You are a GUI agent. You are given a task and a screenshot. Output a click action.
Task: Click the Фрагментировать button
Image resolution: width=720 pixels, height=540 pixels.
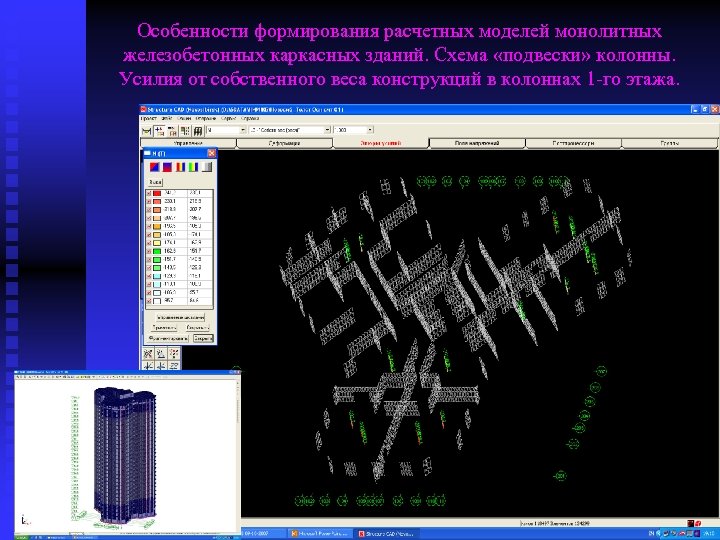[x=168, y=338]
